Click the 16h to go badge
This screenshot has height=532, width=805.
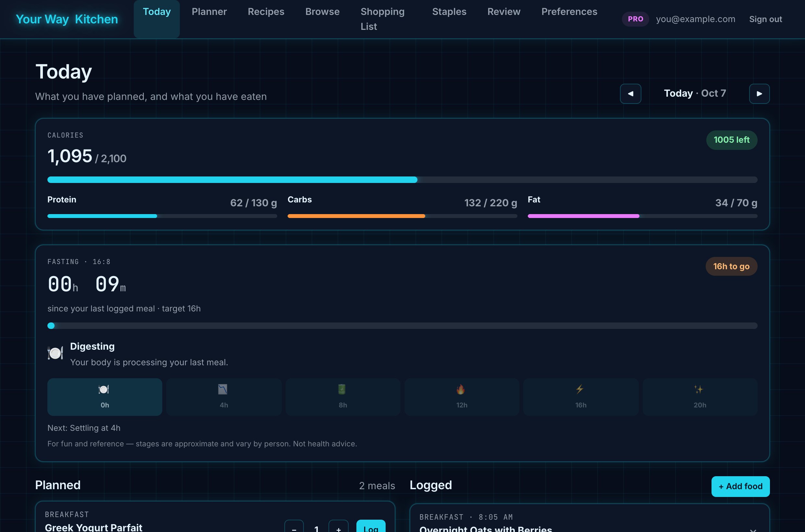coord(731,266)
